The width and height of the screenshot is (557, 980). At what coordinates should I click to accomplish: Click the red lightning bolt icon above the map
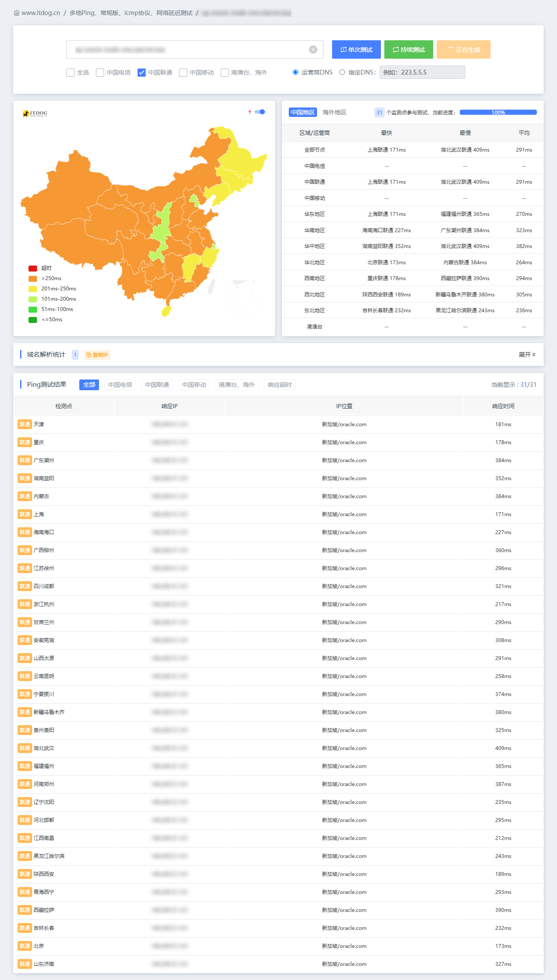[x=250, y=112]
